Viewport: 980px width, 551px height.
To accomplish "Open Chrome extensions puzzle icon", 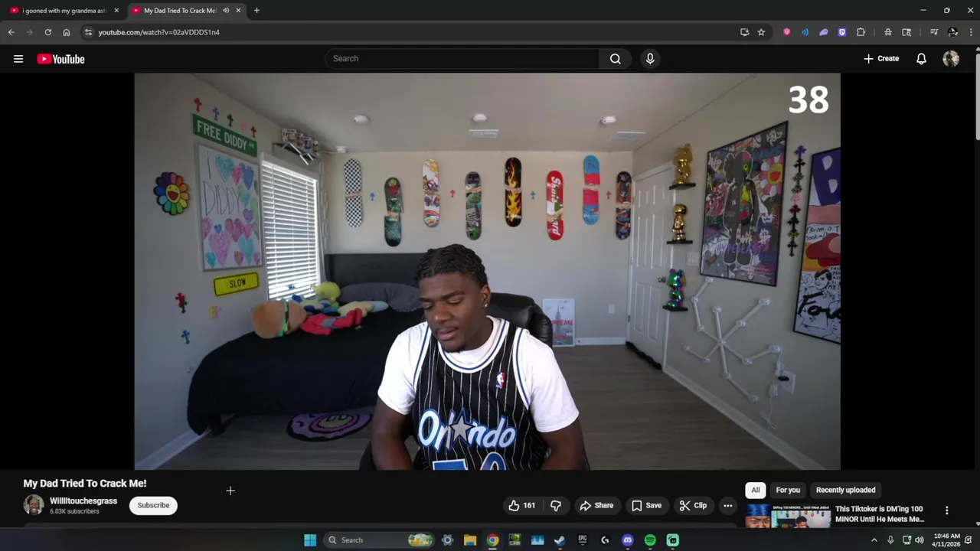I will (861, 32).
